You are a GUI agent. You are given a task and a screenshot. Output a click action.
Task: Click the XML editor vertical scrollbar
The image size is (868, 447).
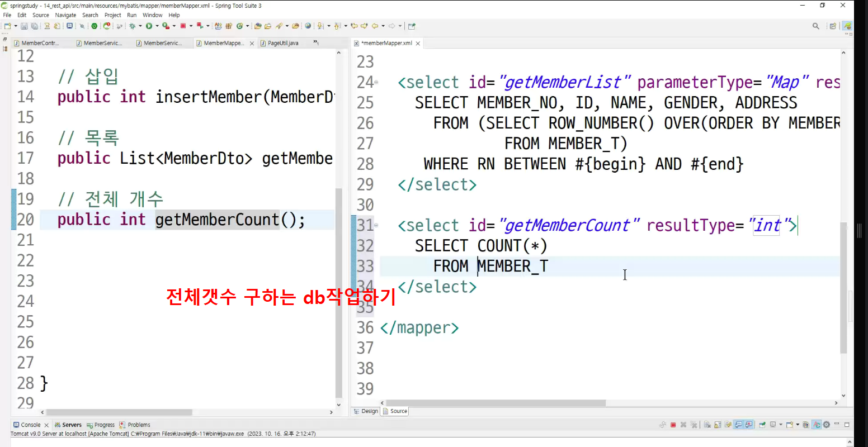click(x=844, y=287)
